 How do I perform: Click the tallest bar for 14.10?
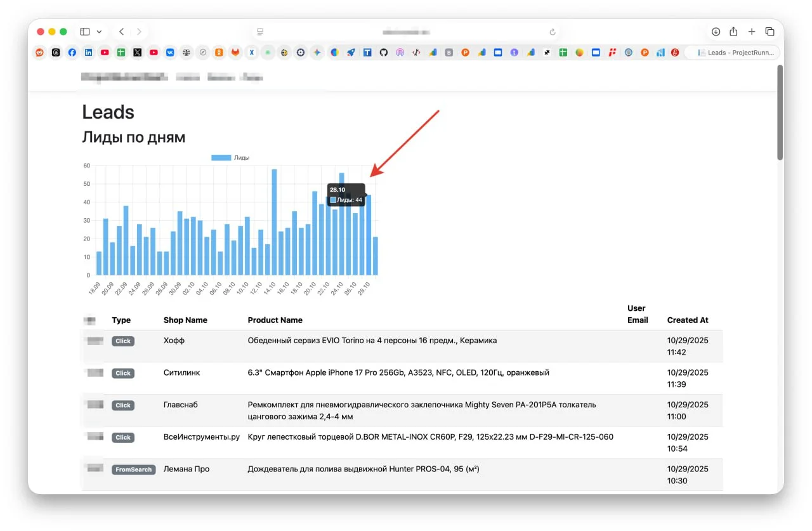(274, 222)
